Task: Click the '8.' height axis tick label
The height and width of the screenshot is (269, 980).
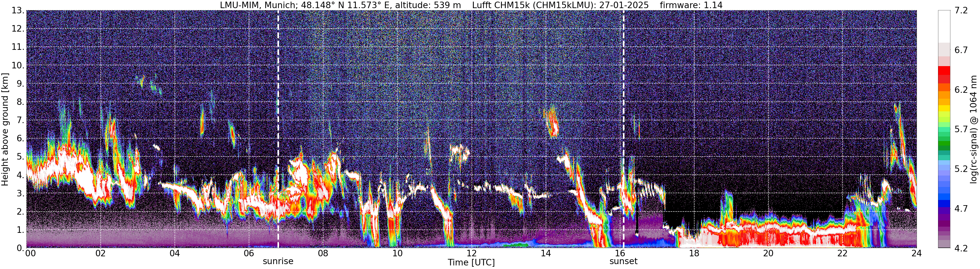Action: [x=20, y=102]
